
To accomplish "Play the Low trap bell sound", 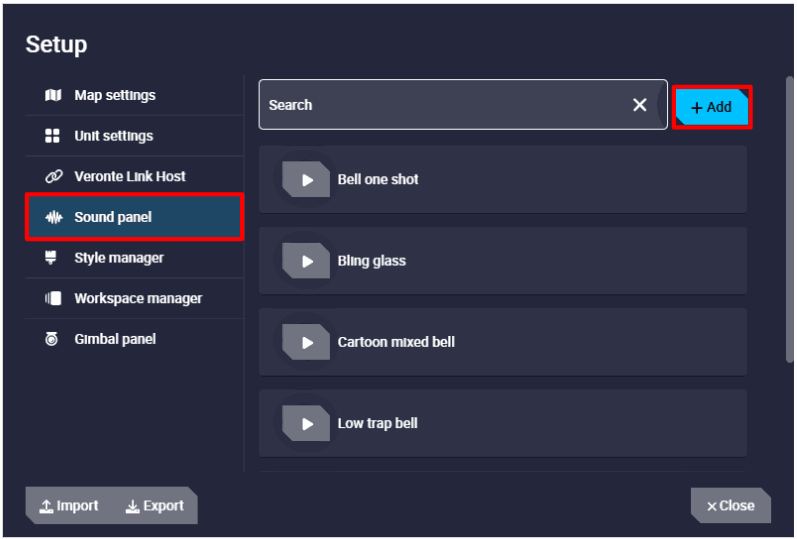I will [306, 423].
